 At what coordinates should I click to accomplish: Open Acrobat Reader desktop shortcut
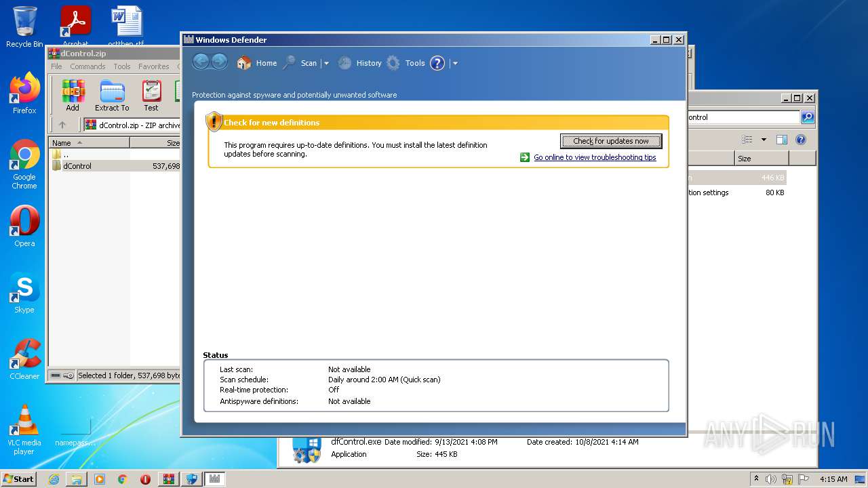click(x=75, y=27)
